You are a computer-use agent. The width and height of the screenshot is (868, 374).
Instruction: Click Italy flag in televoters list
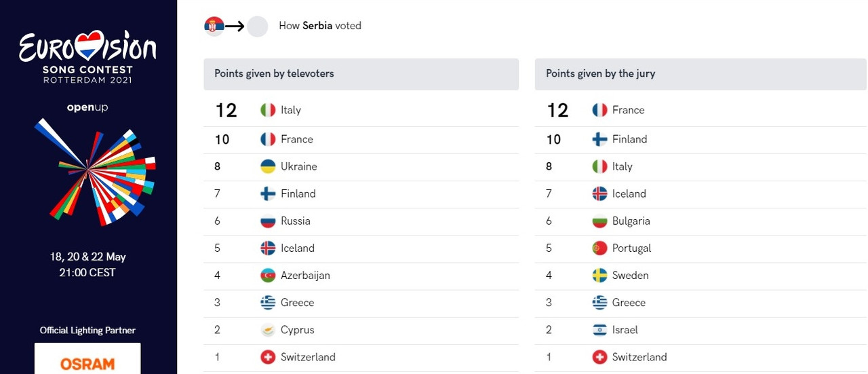pos(268,110)
